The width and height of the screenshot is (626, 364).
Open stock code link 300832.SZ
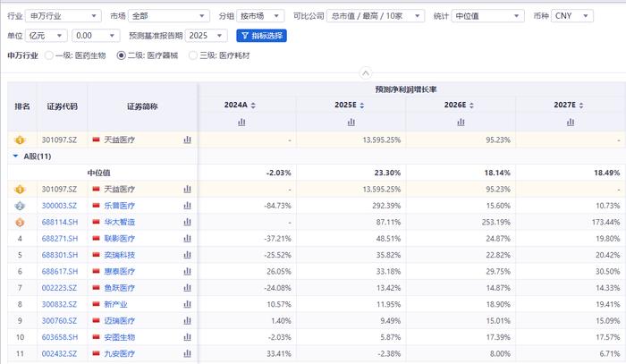[x=60, y=304]
